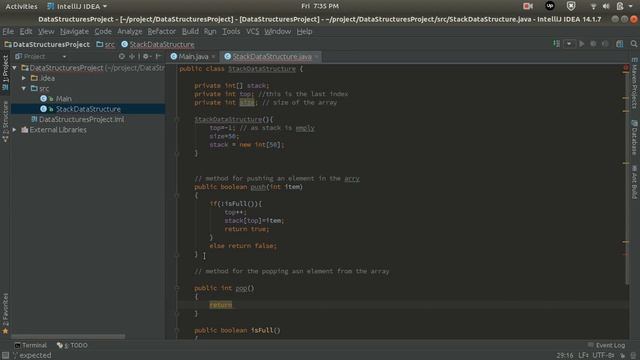Screen dimensions: 640x360
Task: Change the UTF-8 file encoding
Action: coord(603,356)
